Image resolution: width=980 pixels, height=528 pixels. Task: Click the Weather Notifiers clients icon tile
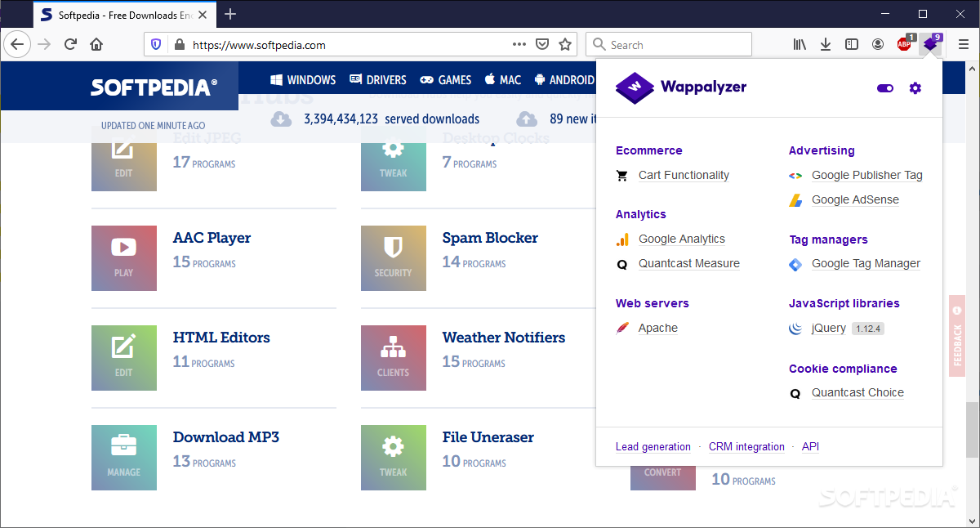(394, 358)
